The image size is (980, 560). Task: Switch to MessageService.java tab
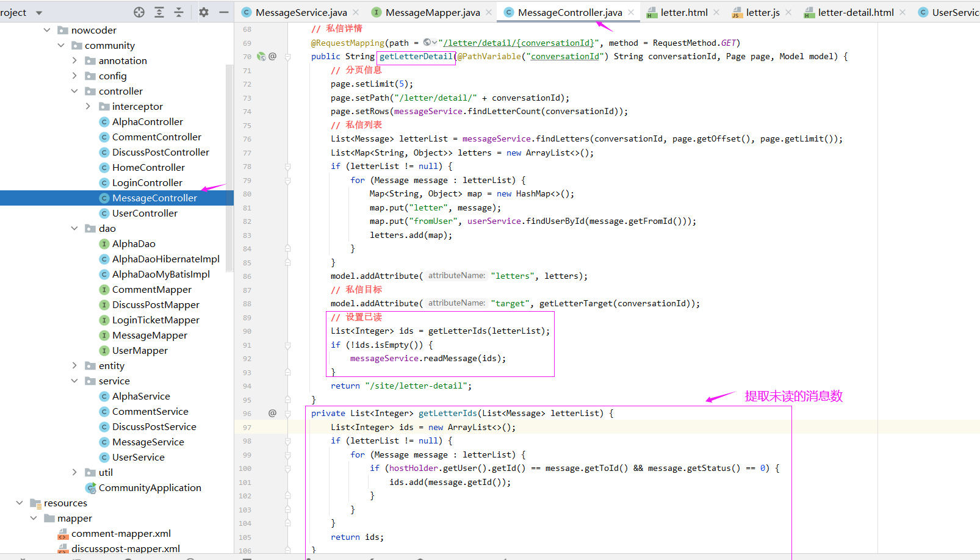click(301, 12)
